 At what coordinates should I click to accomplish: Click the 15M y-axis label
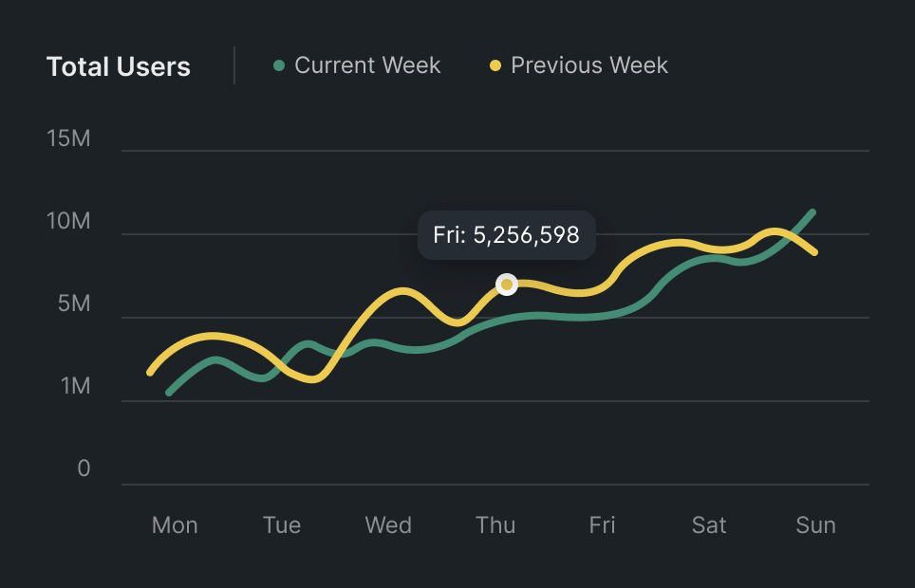pyautogui.click(x=68, y=138)
